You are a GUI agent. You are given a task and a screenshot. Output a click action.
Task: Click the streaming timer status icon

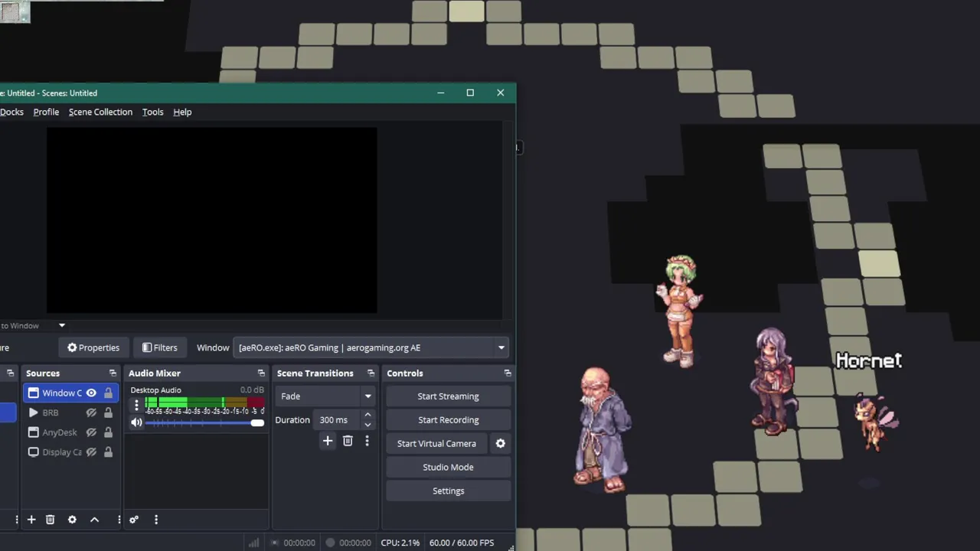pos(276,543)
